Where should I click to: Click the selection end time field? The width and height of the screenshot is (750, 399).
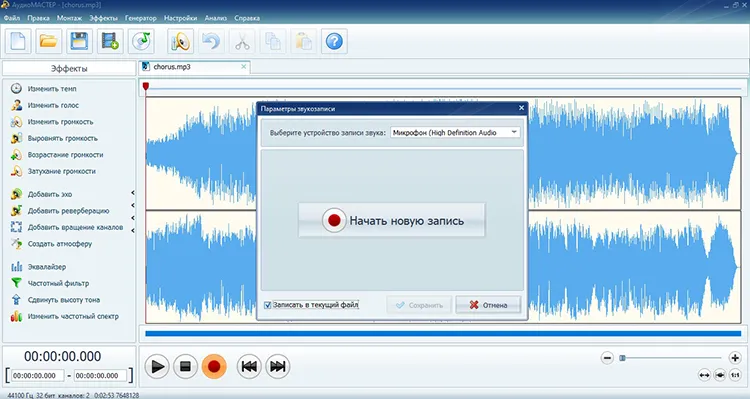click(100, 376)
